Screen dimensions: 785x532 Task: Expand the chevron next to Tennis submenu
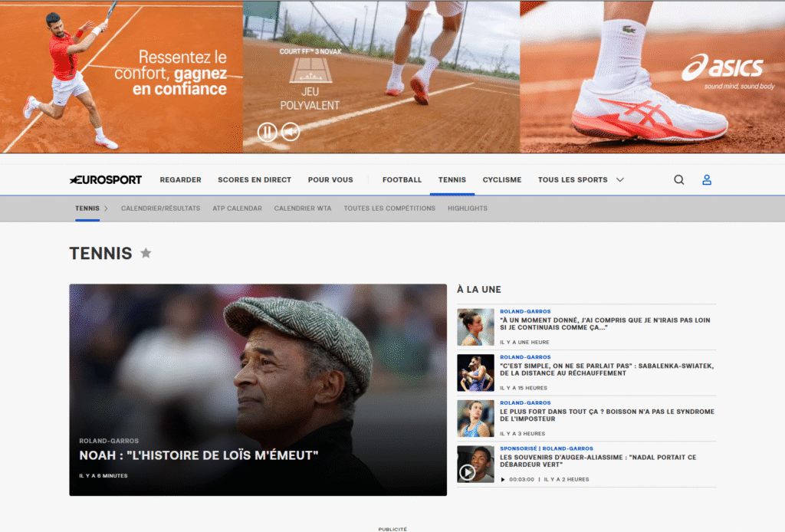(106, 209)
